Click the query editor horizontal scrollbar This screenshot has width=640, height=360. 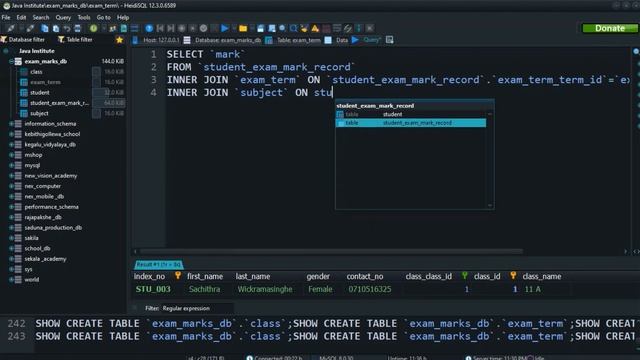pyautogui.click(x=331, y=251)
